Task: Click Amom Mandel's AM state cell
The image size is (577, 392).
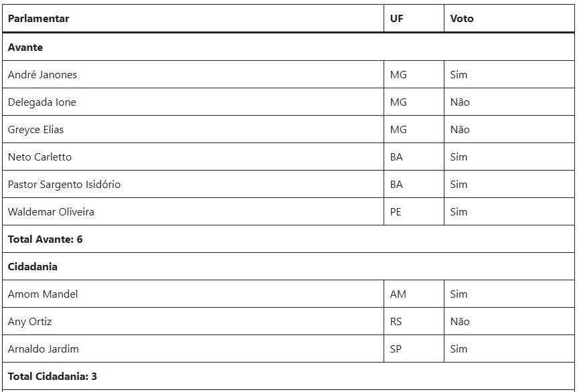Action: (414, 294)
